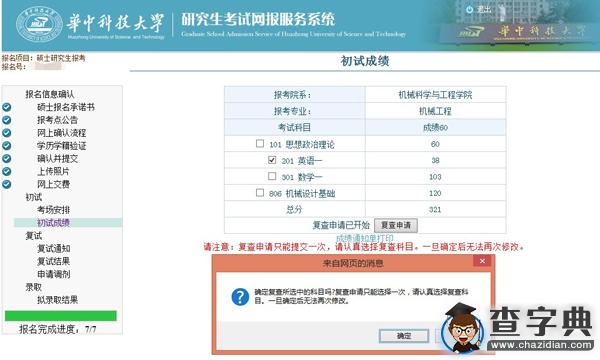Image resolution: width=600 pixels, height=360 pixels.
Task: Open 硕士报名承诺书 in sidebar
Action: click(66, 107)
